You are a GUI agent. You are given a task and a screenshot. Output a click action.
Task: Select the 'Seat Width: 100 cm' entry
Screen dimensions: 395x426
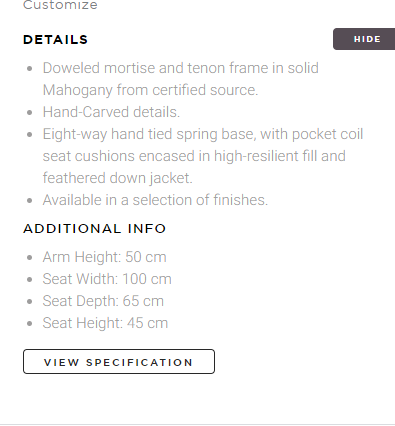pyautogui.click(x=107, y=279)
